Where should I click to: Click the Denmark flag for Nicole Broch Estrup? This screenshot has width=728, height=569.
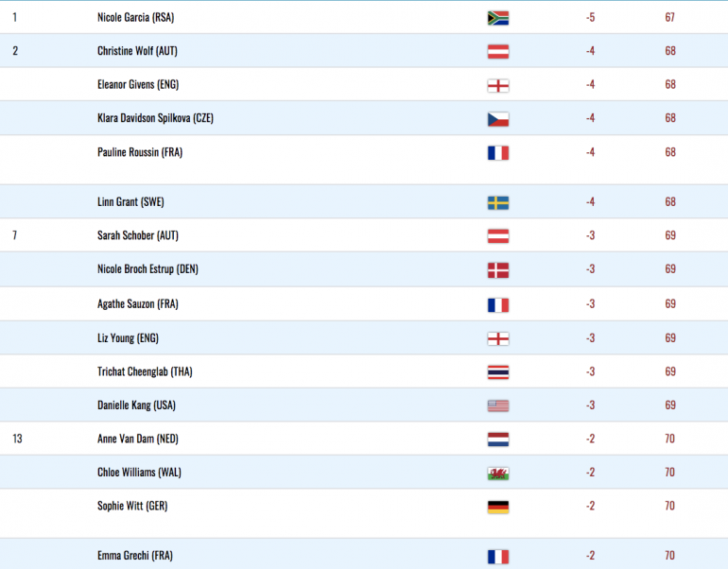(x=498, y=270)
